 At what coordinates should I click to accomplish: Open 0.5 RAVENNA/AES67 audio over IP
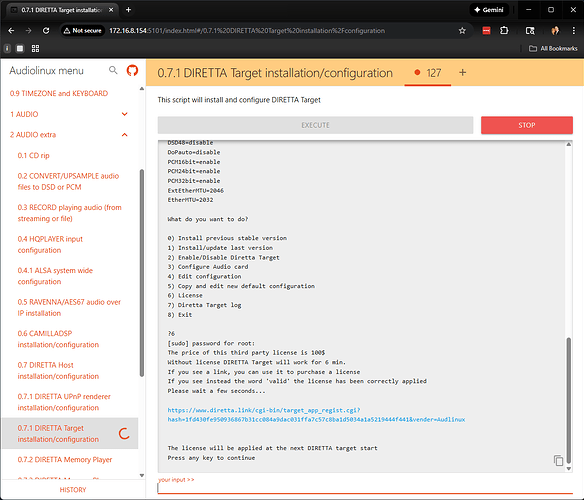69,307
